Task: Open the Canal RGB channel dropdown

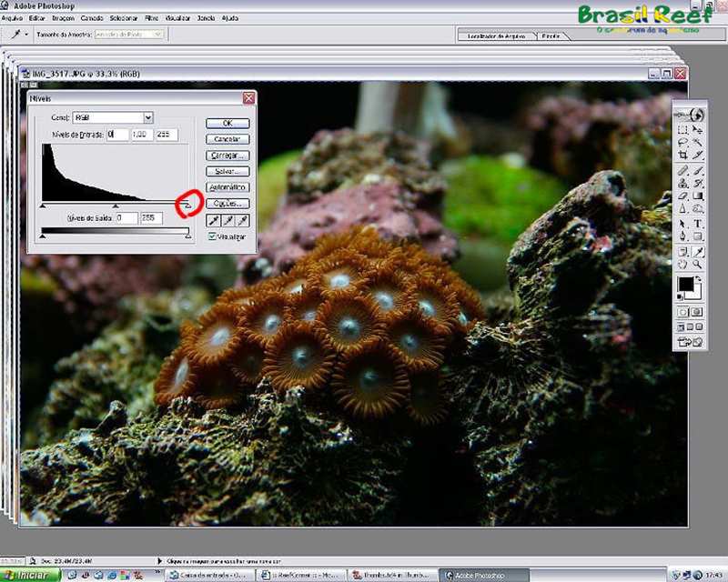Action: pos(147,117)
